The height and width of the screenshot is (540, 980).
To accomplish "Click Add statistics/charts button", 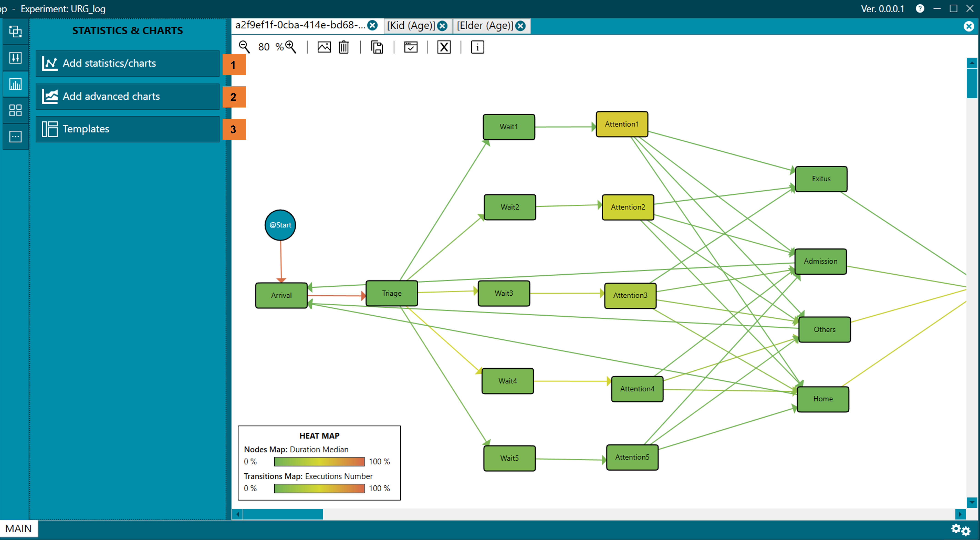I will 127,63.
